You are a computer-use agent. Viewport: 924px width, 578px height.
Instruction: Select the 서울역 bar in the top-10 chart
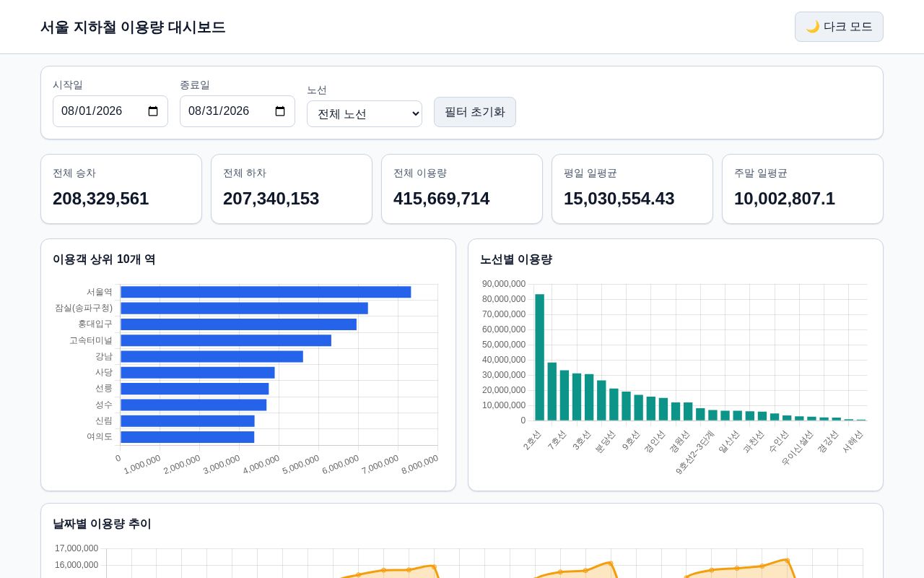click(x=266, y=292)
